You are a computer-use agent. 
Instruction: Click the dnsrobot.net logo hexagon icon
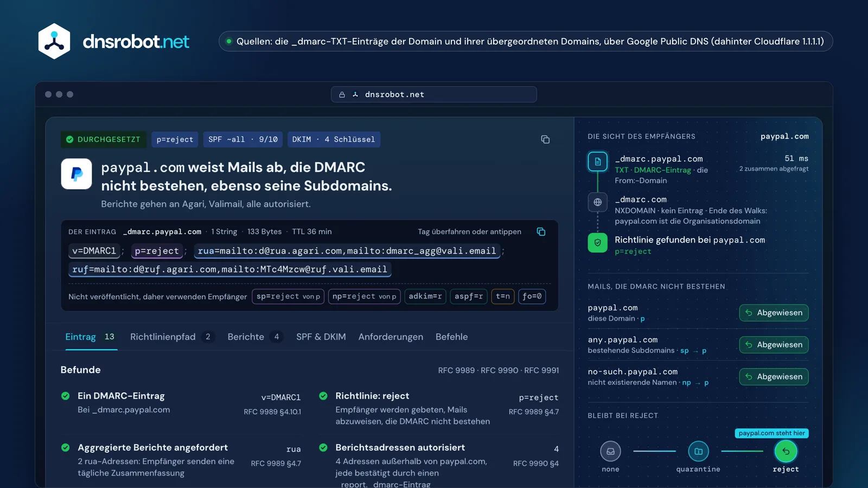54,41
